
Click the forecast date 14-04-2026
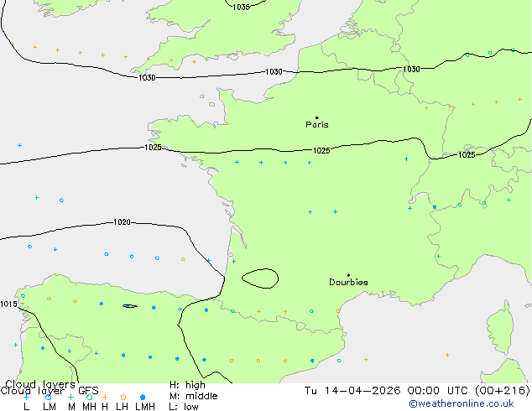[362, 391]
